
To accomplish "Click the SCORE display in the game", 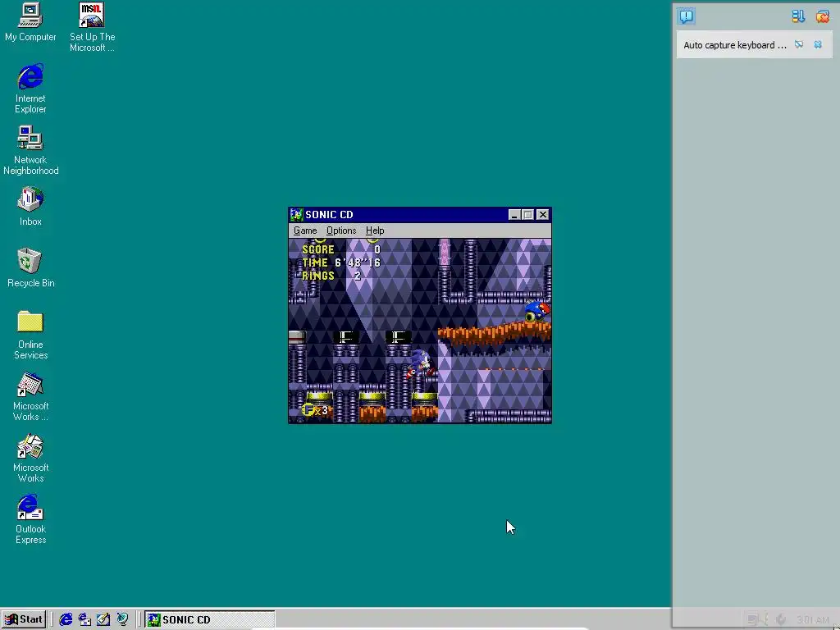I will coord(341,249).
